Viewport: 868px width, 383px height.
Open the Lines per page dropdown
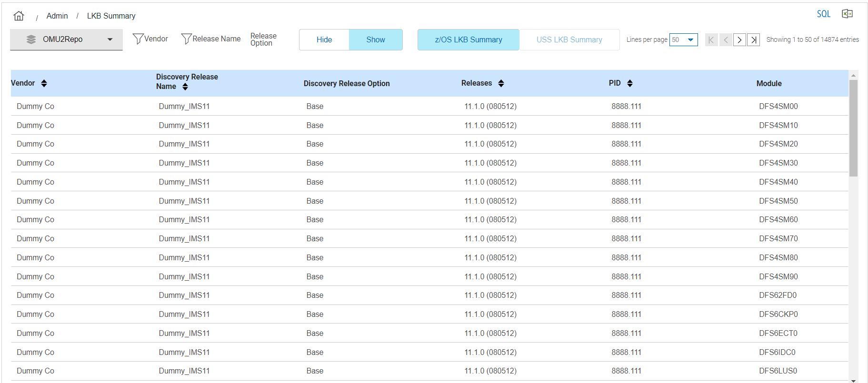point(683,40)
